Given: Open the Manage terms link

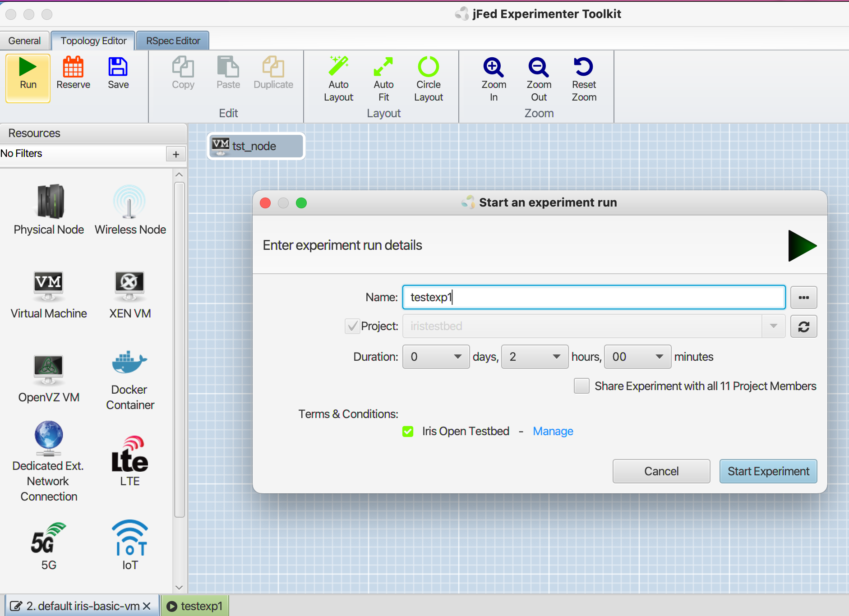Looking at the screenshot, I should (x=553, y=432).
